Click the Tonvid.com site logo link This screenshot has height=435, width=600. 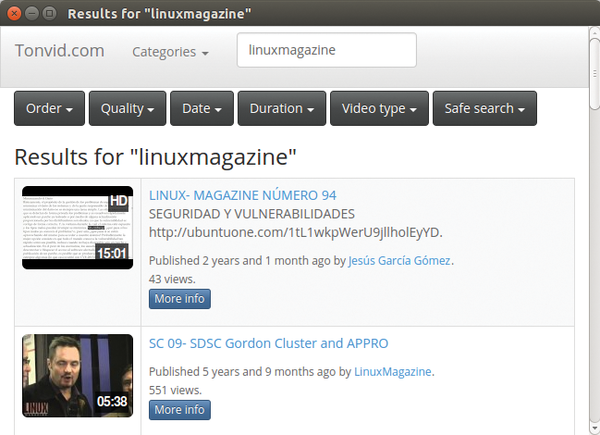60,51
